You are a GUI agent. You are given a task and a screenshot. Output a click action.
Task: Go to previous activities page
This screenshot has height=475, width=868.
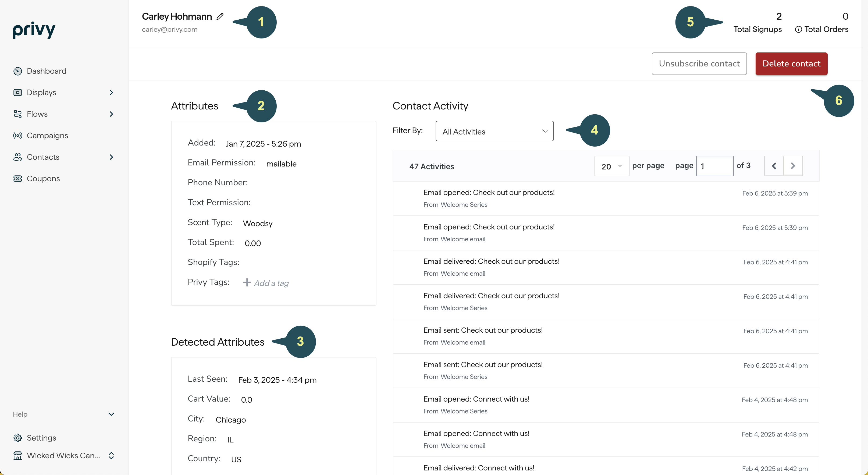click(774, 166)
